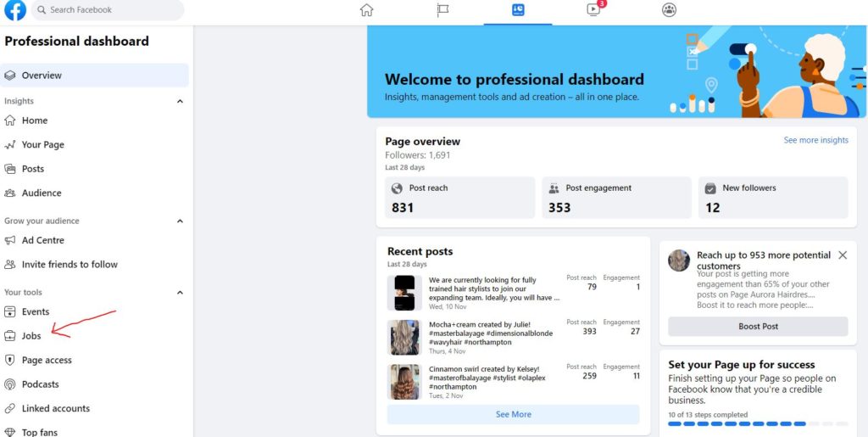Click the Top fans diamond icon
The height and width of the screenshot is (437, 868).
click(9, 432)
